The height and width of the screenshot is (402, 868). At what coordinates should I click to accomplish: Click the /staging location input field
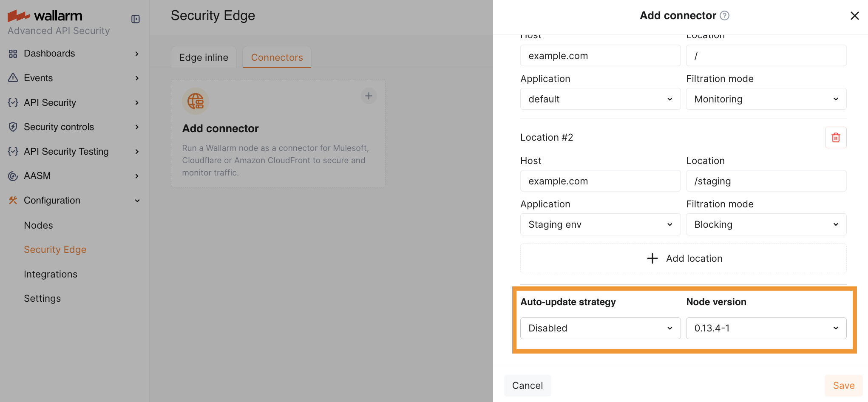coord(766,181)
